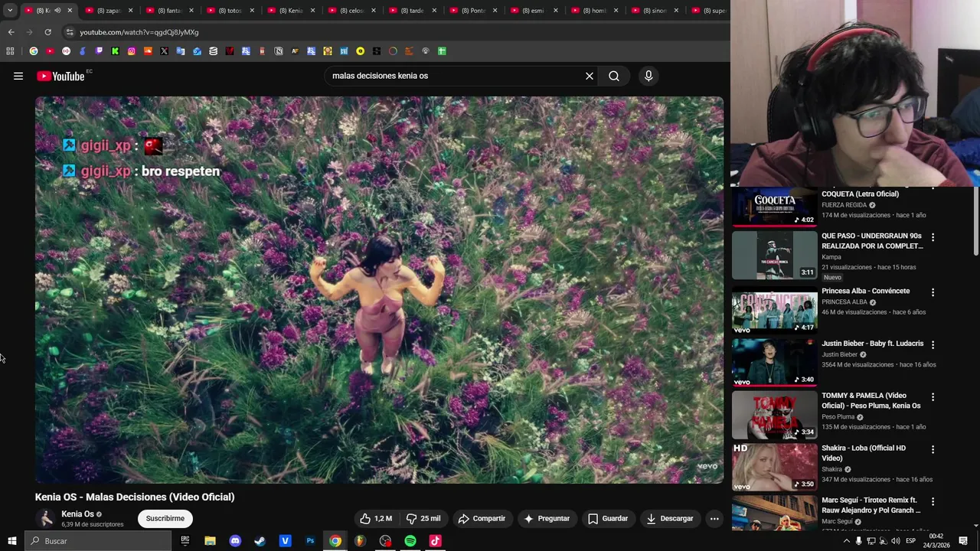Screen dimensions: 980x551
Task: Open Photoshop from taskbar
Action: tap(310, 541)
